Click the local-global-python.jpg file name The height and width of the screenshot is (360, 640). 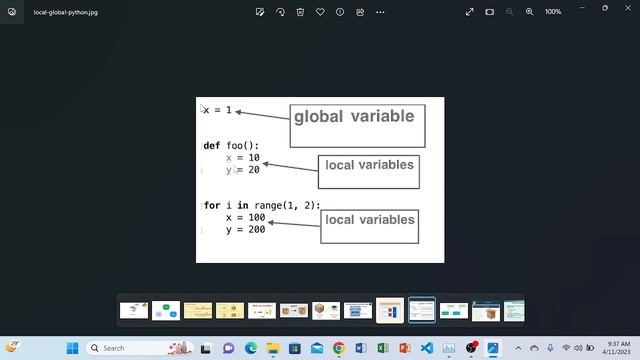coord(66,12)
